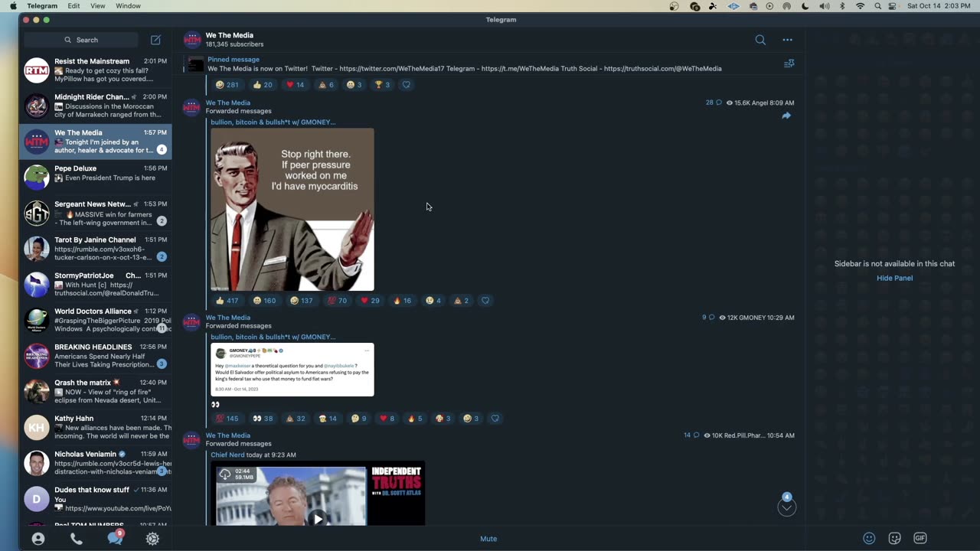980x551 pixels.
Task: Open the Kathy Hahn chat
Action: coord(96,427)
